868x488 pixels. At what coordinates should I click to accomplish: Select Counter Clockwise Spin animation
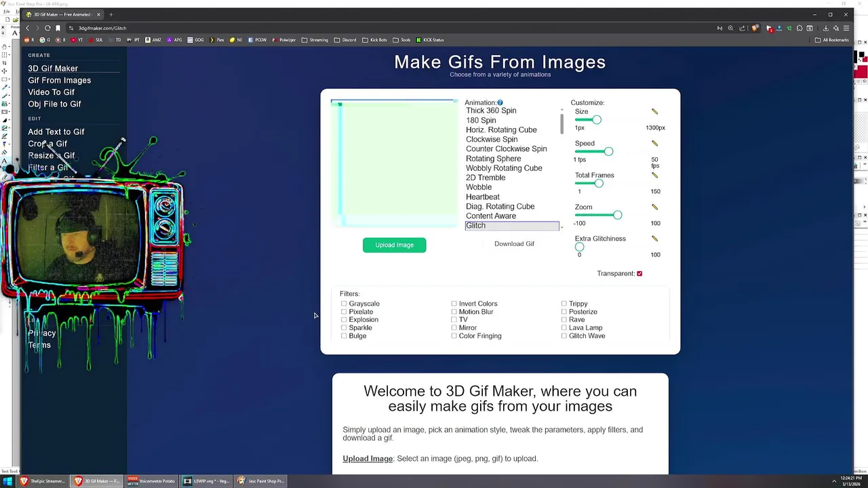507,148
